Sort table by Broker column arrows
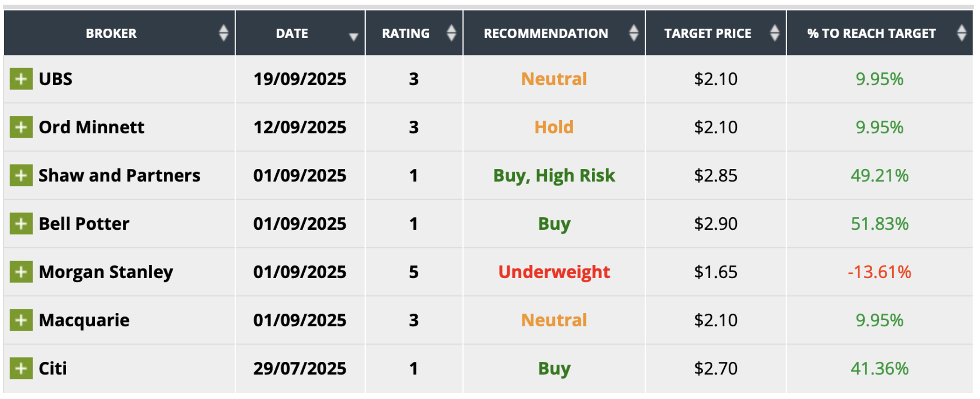The height and width of the screenshot is (399, 980). (x=224, y=33)
